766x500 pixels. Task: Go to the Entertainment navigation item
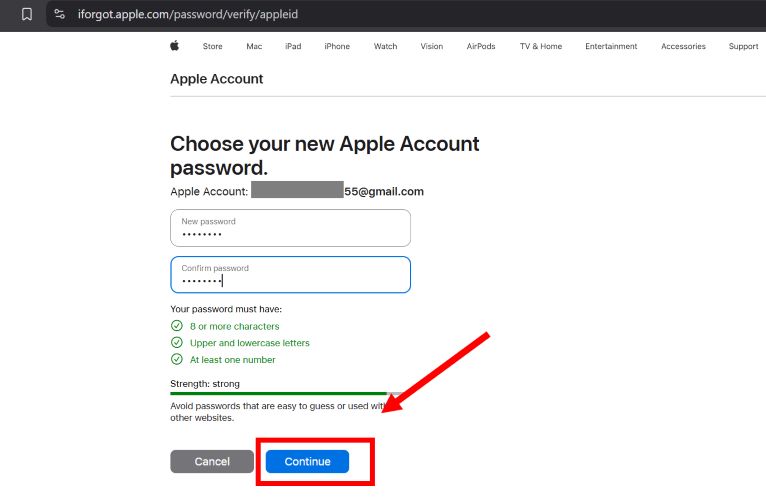coord(611,46)
